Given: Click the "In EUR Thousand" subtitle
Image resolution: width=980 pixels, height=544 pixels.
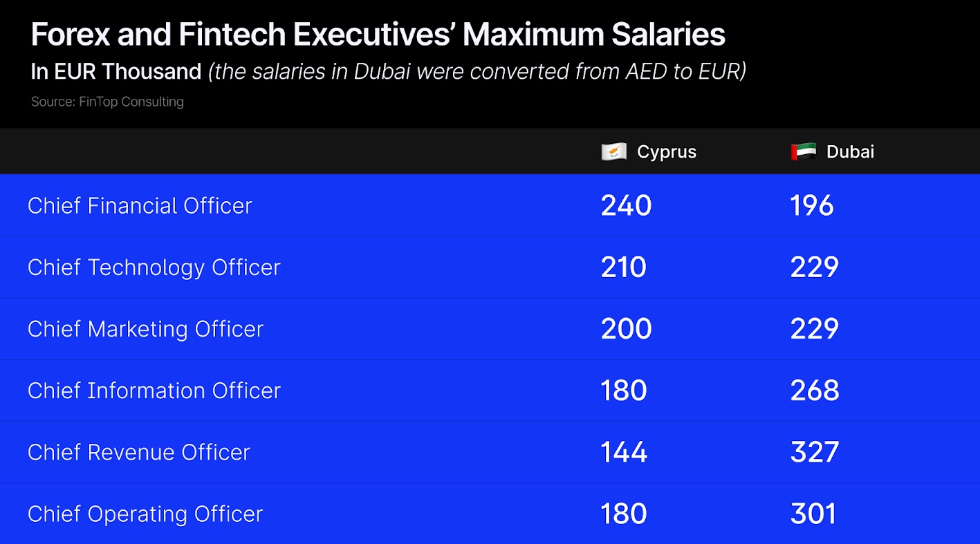Looking at the screenshot, I should point(116,71).
